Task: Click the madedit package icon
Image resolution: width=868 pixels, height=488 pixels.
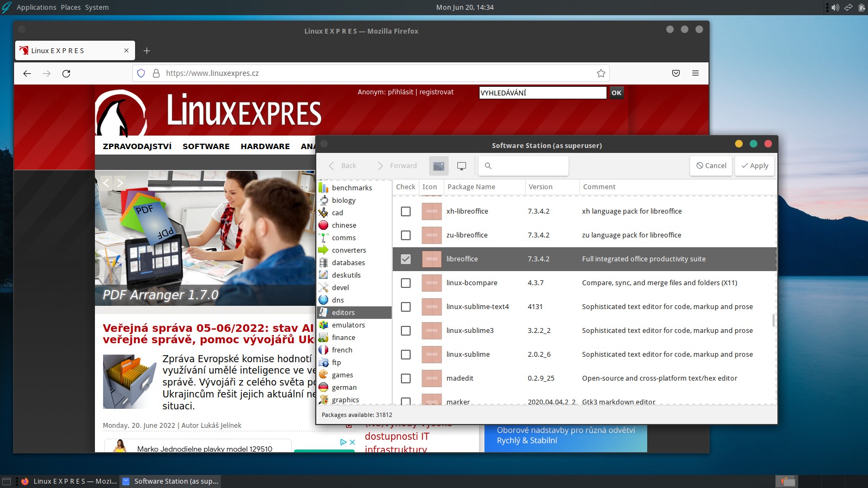Action: (432, 378)
